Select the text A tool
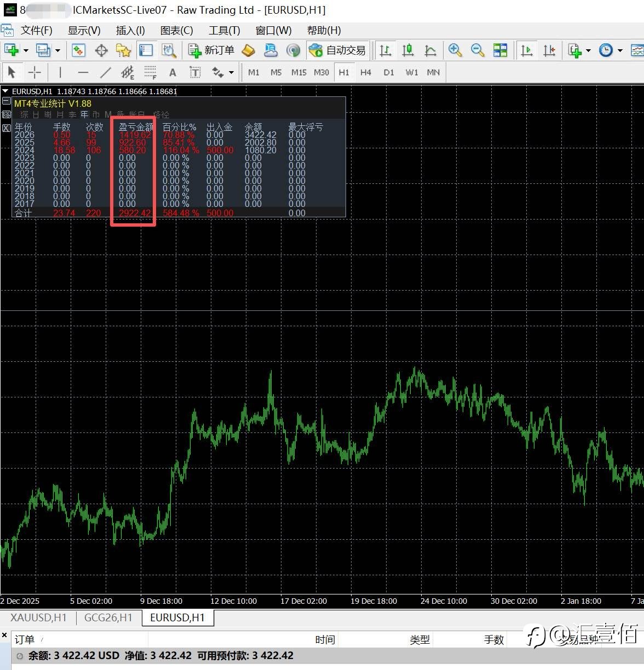Screen dimensions: 644x670 pyautogui.click(x=173, y=72)
